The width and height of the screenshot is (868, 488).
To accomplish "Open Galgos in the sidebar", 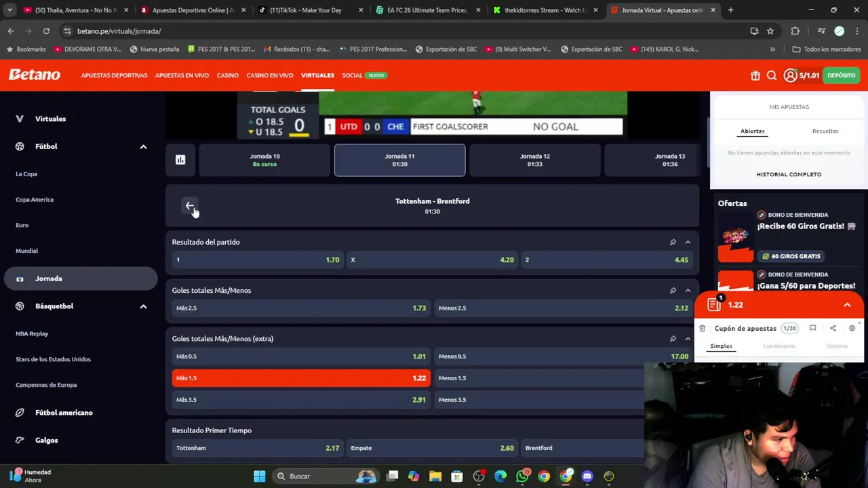I will pos(47,441).
